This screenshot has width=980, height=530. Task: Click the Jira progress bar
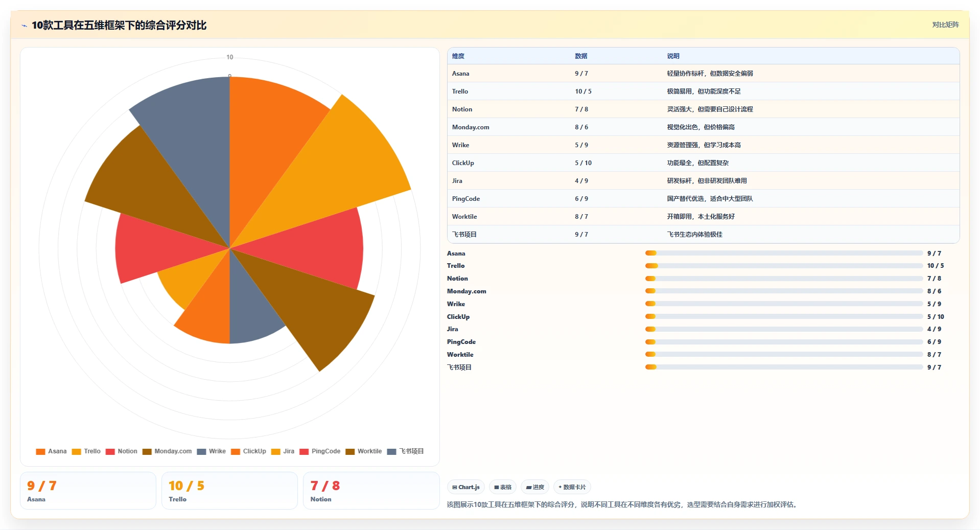tap(784, 329)
